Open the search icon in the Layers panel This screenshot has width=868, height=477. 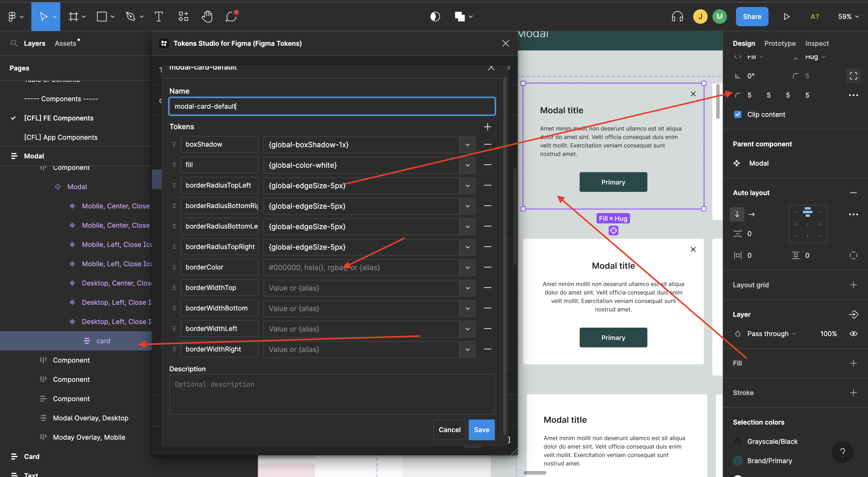(x=14, y=43)
